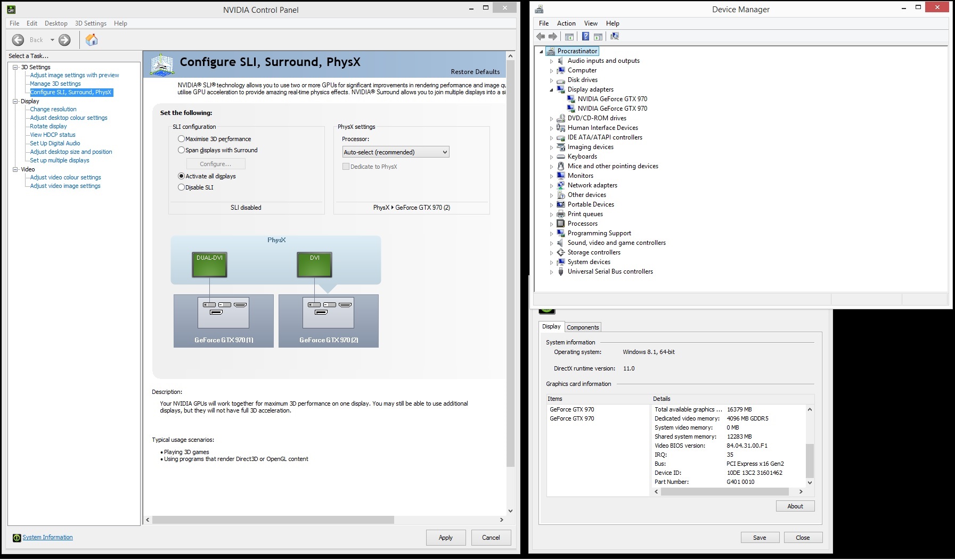Select Maximise 3D performance radio button
The image size is (955, 560).
coord(181,139)
